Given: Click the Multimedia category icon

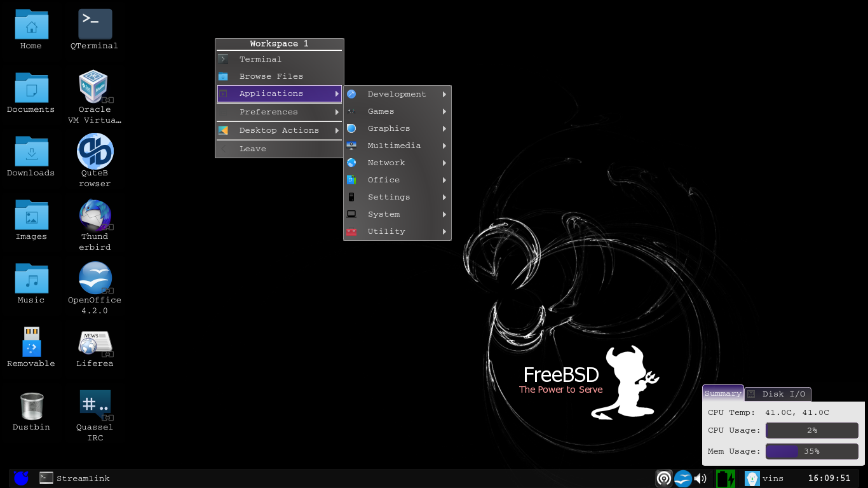Looking at the screenshot, I should coord(351,146).
